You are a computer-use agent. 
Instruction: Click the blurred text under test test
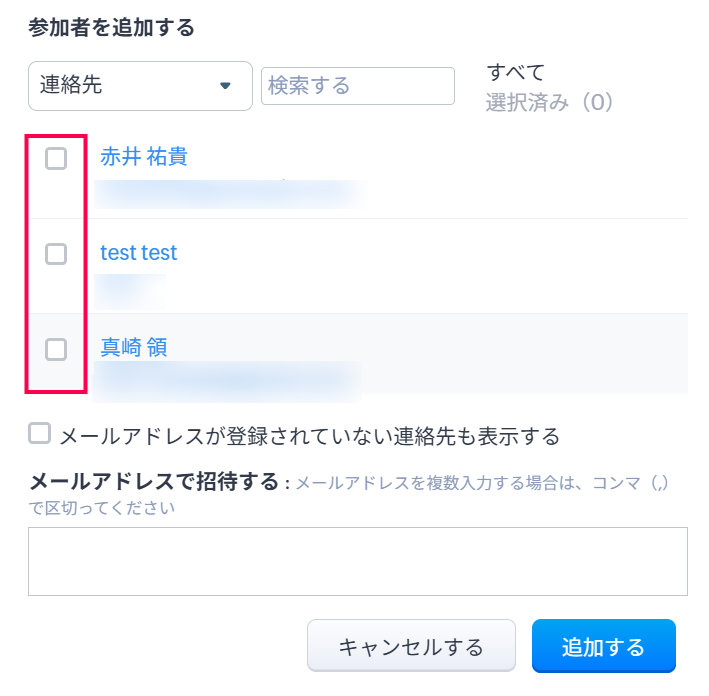[130, 286]
